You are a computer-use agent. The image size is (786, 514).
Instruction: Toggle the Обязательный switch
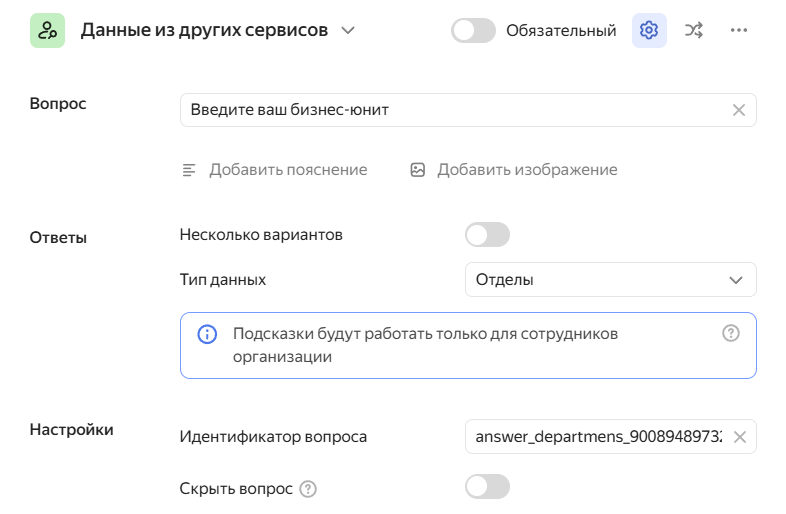click(x=474, y=31)
